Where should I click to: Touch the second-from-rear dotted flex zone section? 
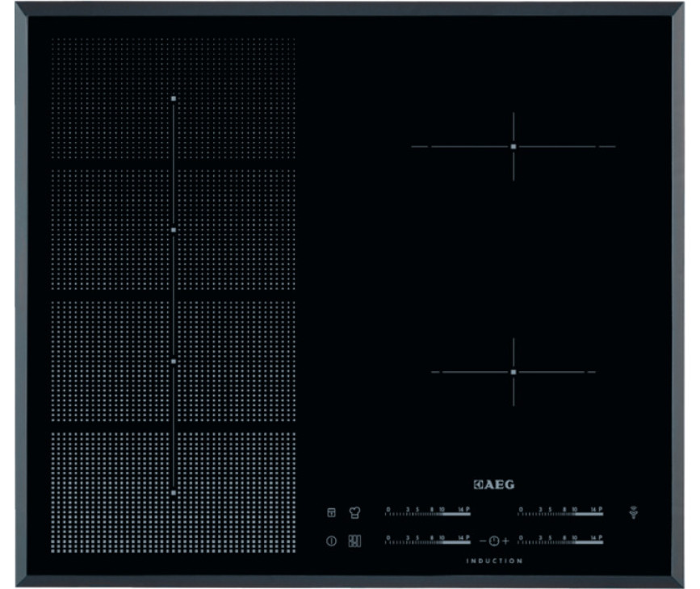tap(174, 230)
